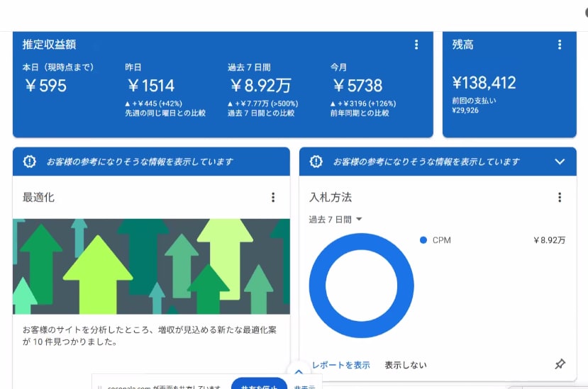
Task: Click 非表示 in screen sharing bar
Action: click(x=304, y=386)
